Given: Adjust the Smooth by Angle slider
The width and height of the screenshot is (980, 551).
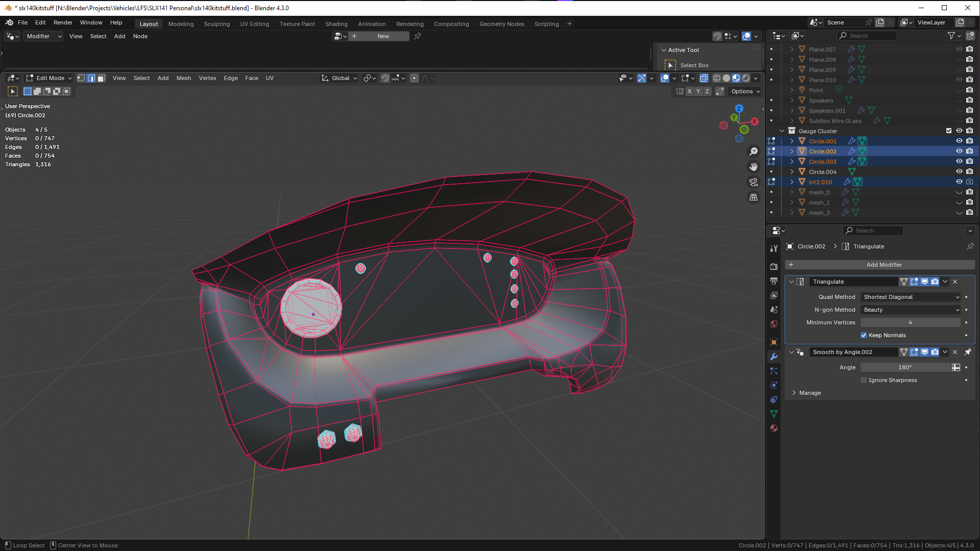Looking at the screenshot, I should click(x=904, y=367).
